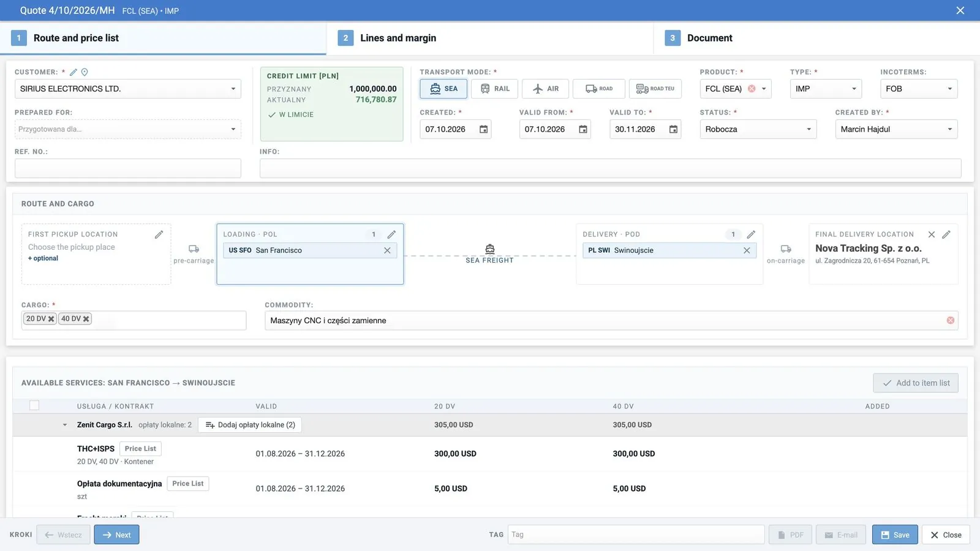The height and width of the screenshot is (551, 980).
Task: Edit the Loading POL section
Action: (x=391, y=234)
